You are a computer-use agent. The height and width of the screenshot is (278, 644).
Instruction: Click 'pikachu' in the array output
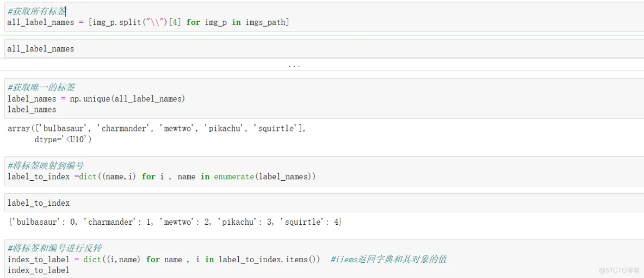click(221, 129)
